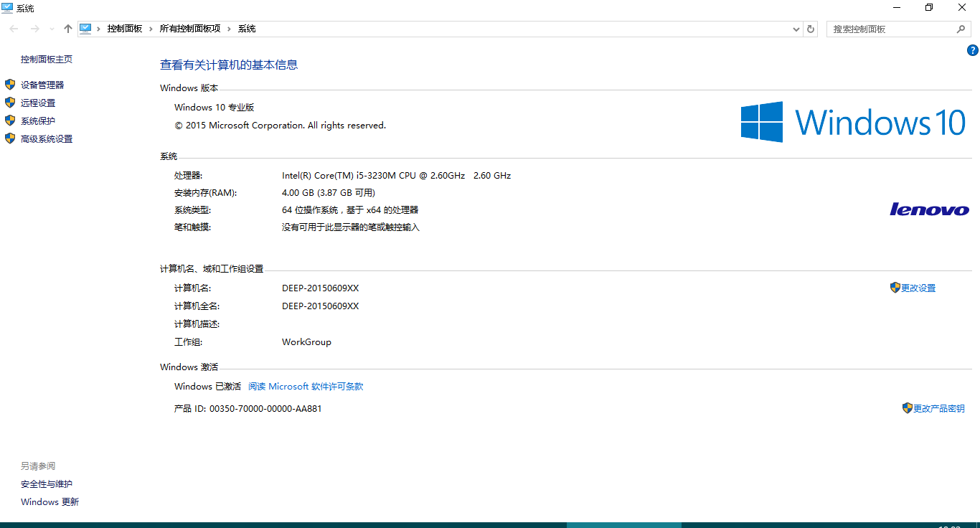Select 控制面板 in the breadcrumb
This screenshot has height=528, width=980.
click(125, 29)
